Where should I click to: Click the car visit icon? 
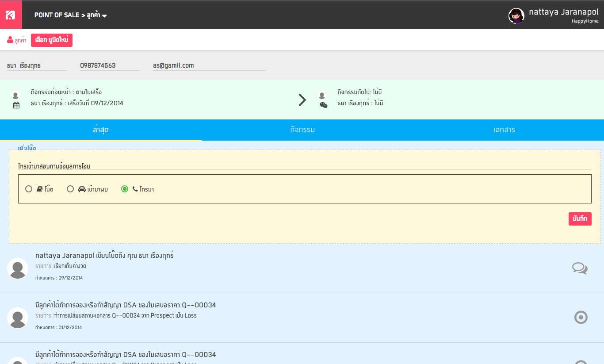82,189
